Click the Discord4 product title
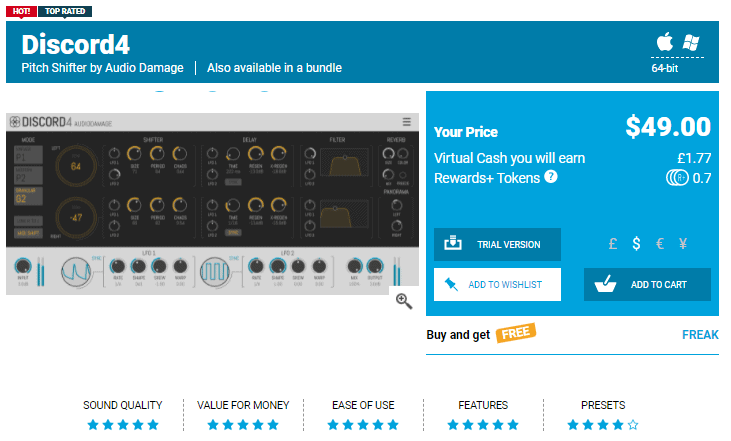 click(76, 45)
